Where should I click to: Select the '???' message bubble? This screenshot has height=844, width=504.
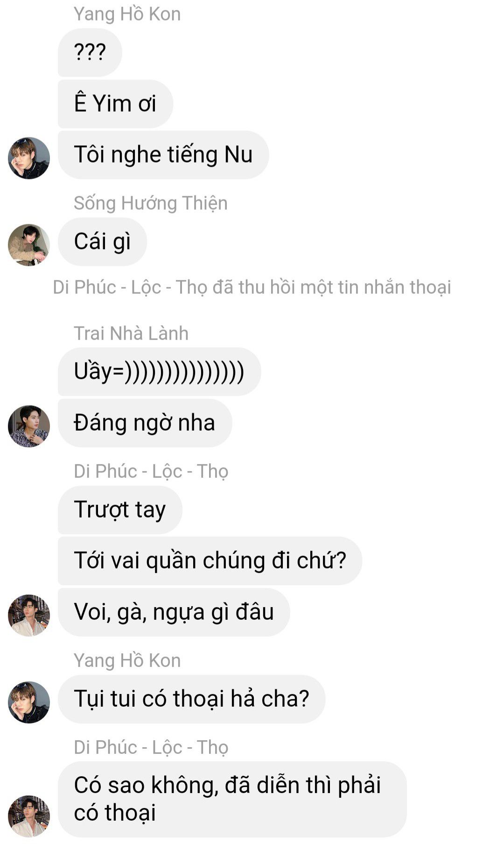coord(90,52)
